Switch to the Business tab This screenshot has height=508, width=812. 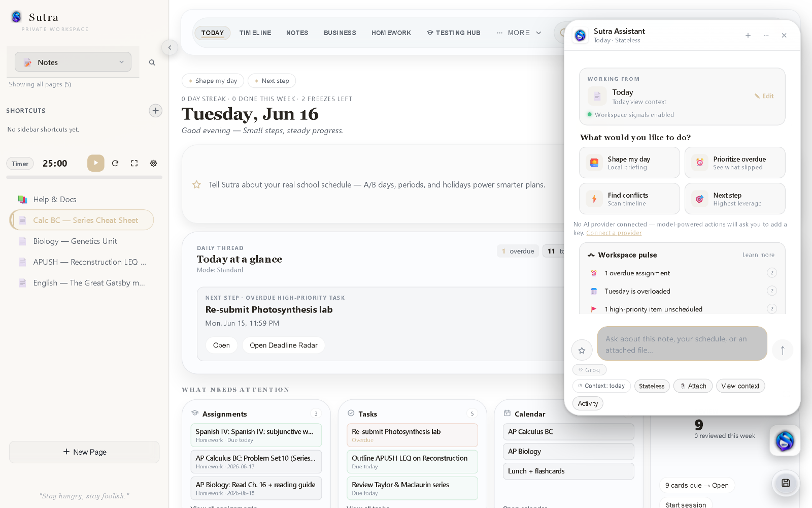[x=340, y=33]
